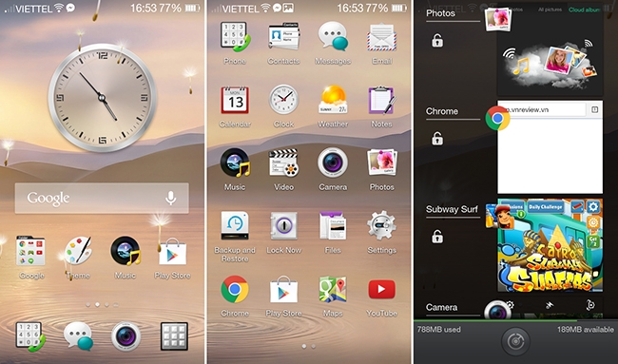Tap the Lock Now icon
The width and height of the screenshot is (618, 364).
pos(283,226)
